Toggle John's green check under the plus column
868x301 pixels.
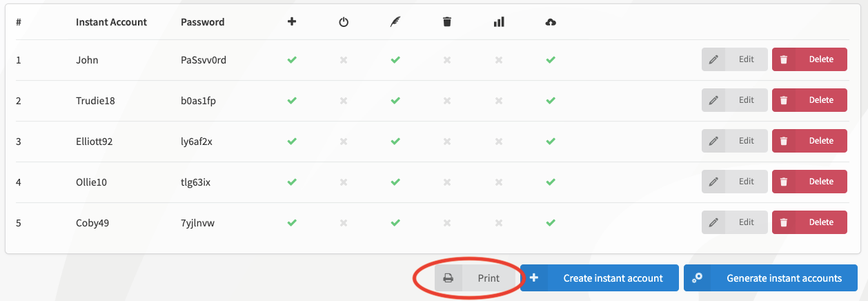(x=292, y=60)
